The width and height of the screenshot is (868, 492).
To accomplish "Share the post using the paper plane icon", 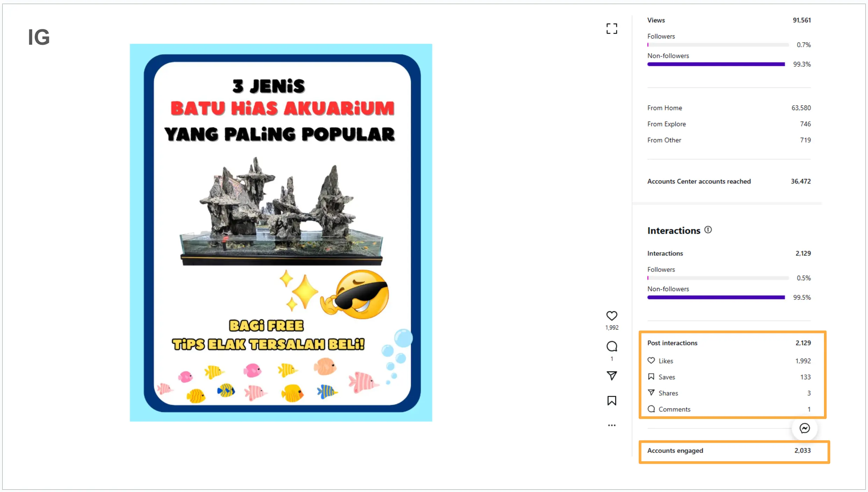I will coord(612,375).
